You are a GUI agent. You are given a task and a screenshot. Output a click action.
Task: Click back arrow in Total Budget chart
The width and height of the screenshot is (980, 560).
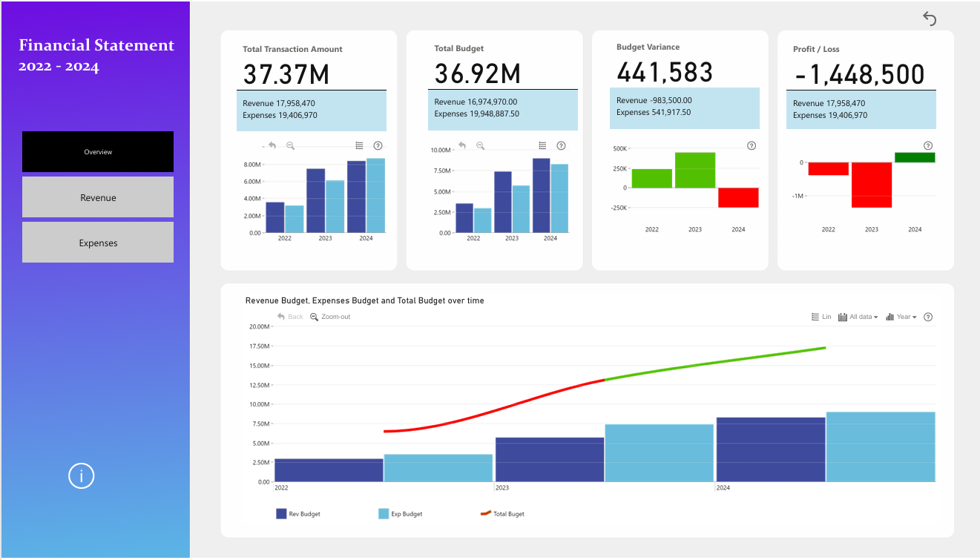coord(462,146)
